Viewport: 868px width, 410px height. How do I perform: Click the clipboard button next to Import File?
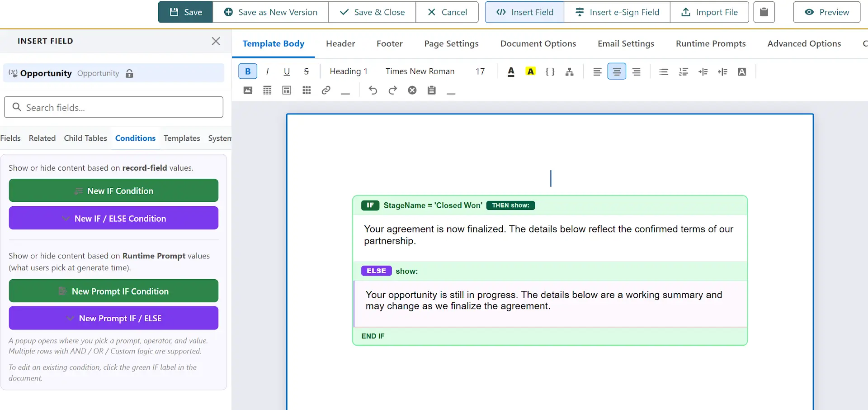click(x=764, y=12)
